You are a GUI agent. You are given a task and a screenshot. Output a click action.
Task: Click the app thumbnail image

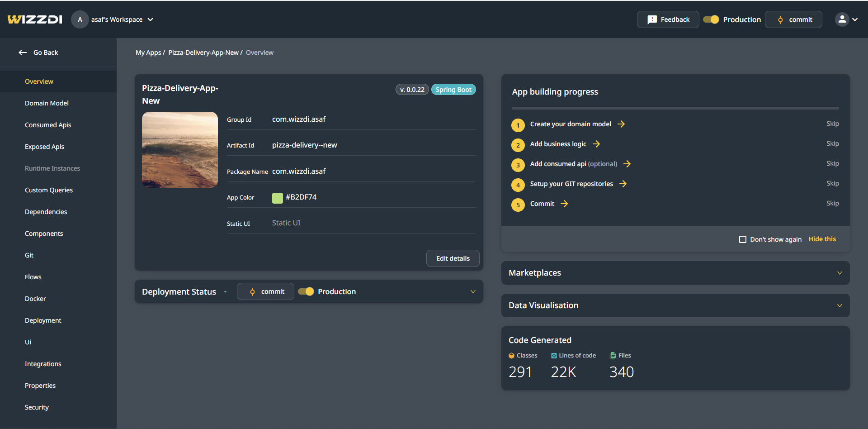180,150
